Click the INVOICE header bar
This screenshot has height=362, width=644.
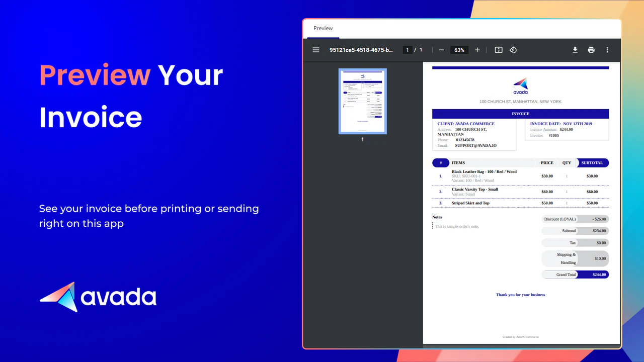coord(520,114)
